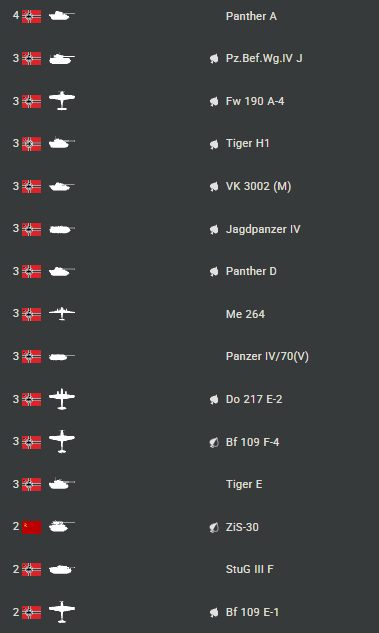Select the ZiS-30 vehicle name
This screenshot has width=379, height=633.
242,527
